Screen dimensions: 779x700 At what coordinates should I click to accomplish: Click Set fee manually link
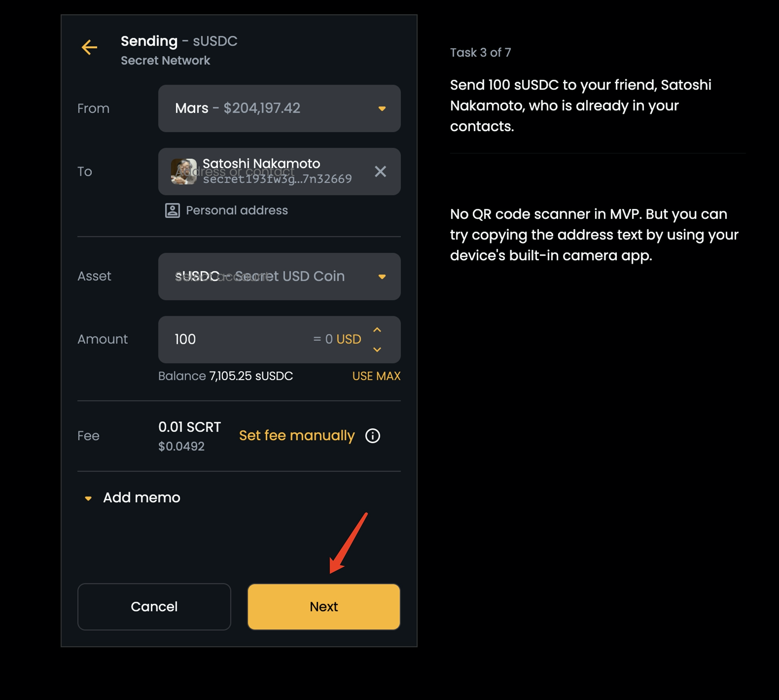point(296,436)
